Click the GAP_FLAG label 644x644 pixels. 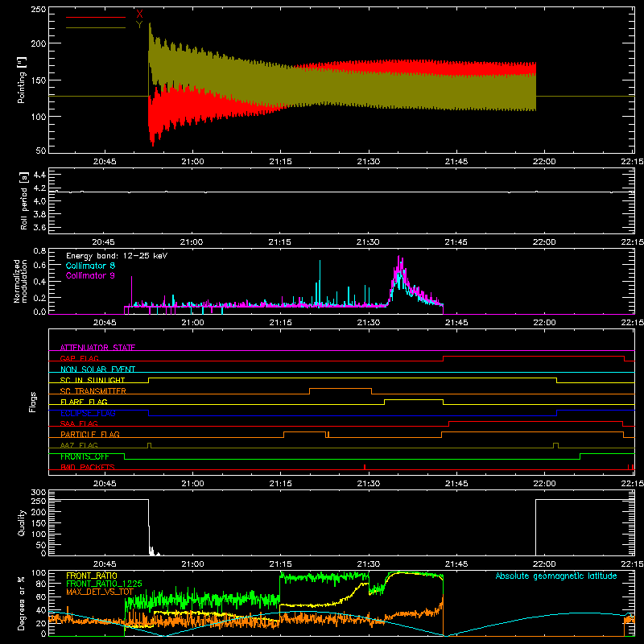(79, 358)
